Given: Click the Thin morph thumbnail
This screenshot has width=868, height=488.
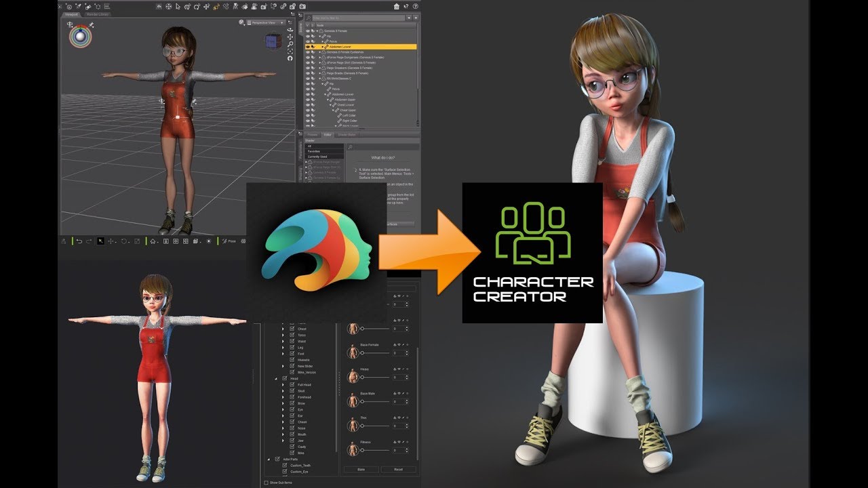Looking at the screenshot, I should (x=353, y=426).
